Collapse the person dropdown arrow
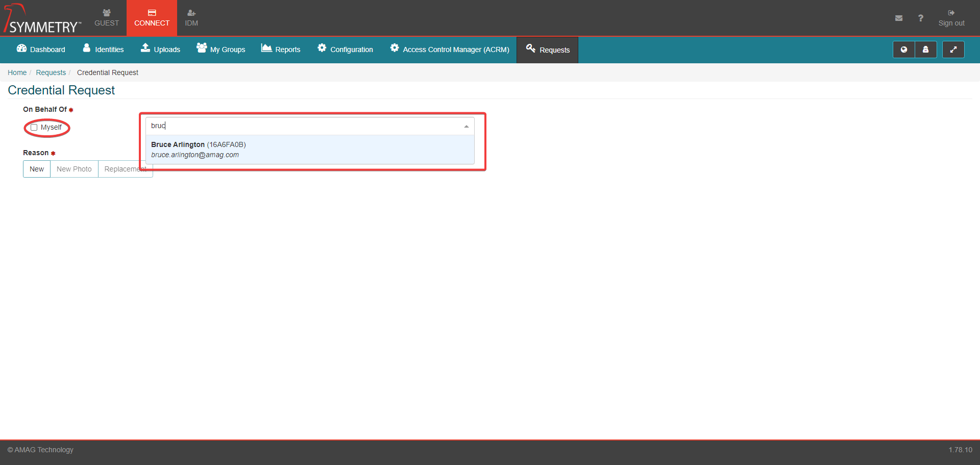 coord(467,127)
